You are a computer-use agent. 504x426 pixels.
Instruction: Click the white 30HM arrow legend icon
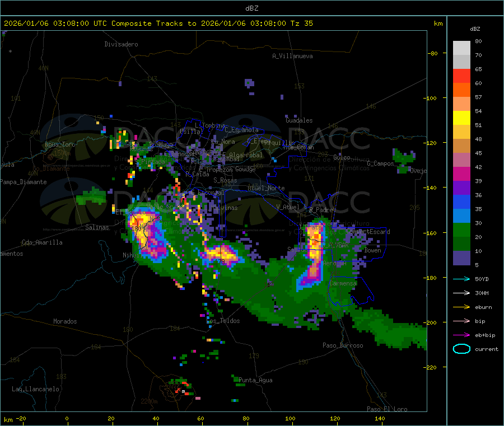[x=461, y=293]
